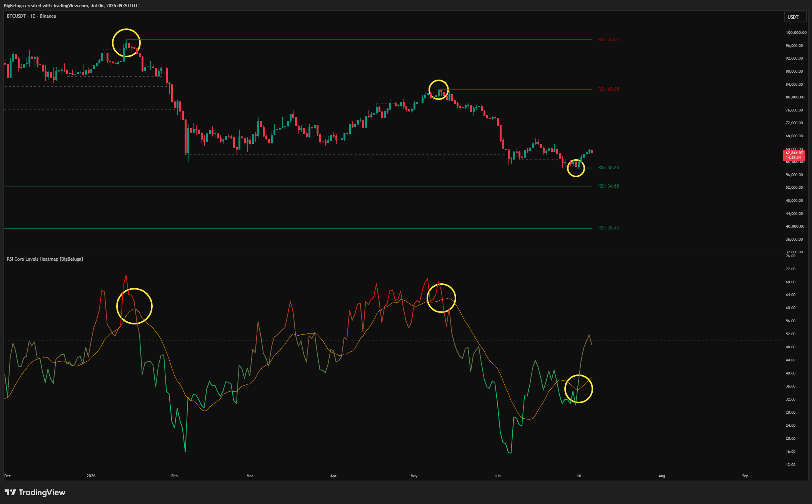812x504 pixels.
Task: Click the red 'RSI: 70.05' level label
Action: [x=609, y=40]
